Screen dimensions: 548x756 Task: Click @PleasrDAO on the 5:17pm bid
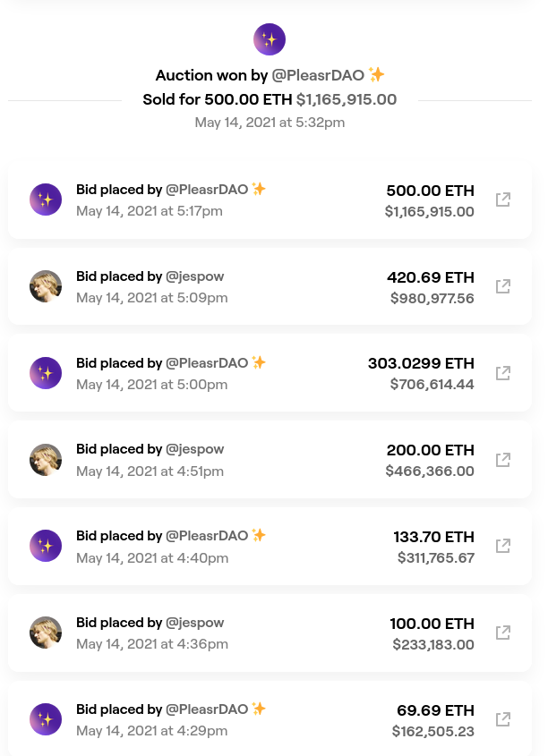tap(207, 190)
